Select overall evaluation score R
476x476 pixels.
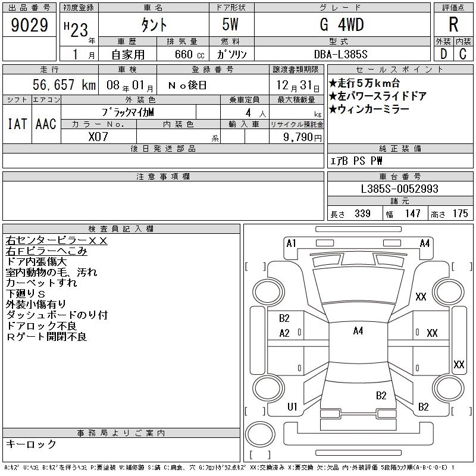[453, 24]
